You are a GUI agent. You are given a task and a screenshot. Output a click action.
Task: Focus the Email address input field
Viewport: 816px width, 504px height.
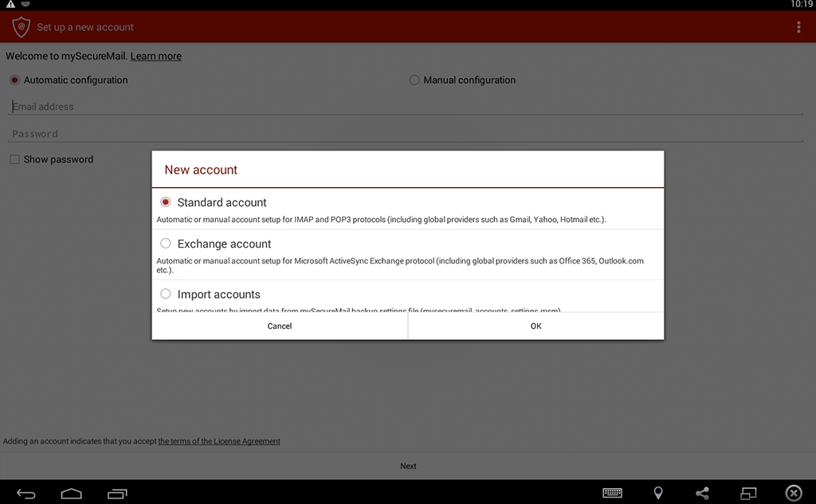click(406, 107)
